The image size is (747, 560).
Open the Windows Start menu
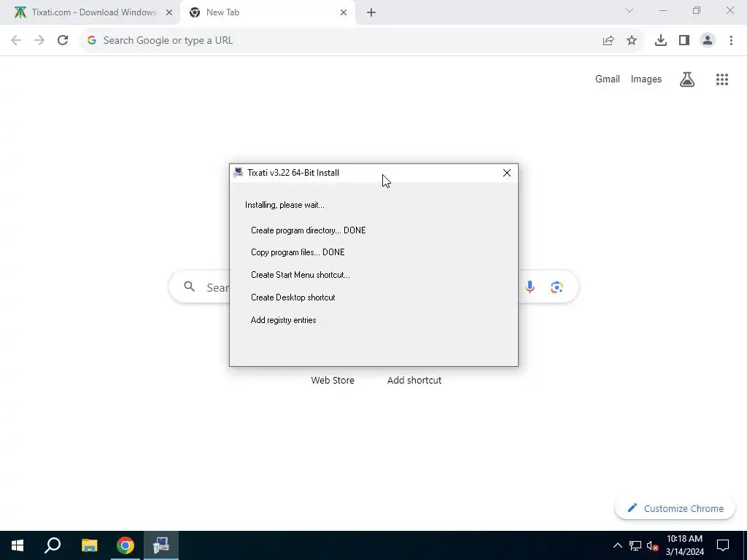18,545
